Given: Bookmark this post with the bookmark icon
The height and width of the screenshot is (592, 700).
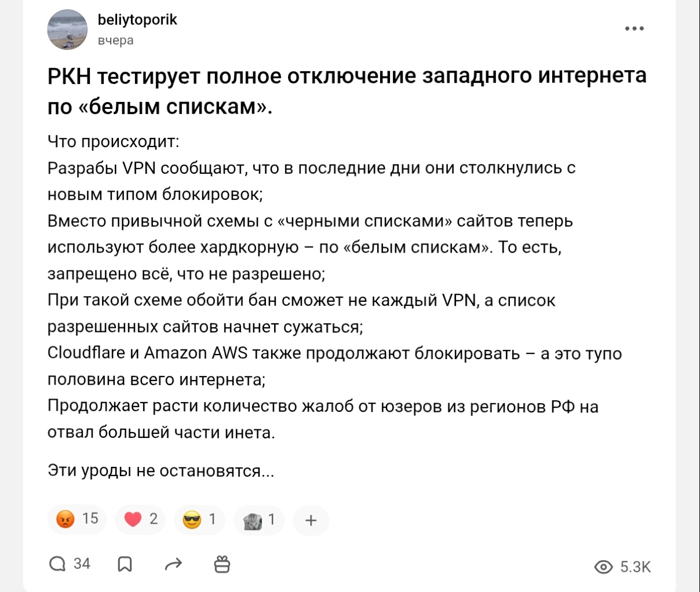Looking at the screenshot, I should pyautogui.click(x=125, y=564).
